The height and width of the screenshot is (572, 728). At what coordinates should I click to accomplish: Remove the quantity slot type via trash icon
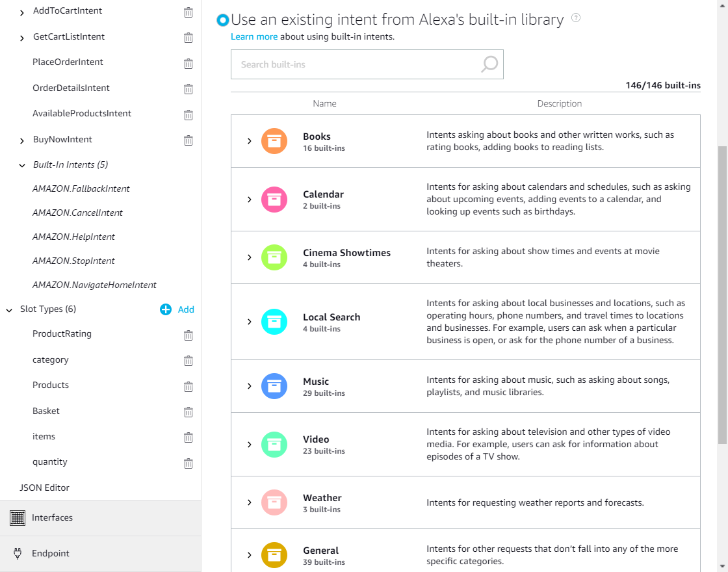pyautogui.click(x=188, y=463)
